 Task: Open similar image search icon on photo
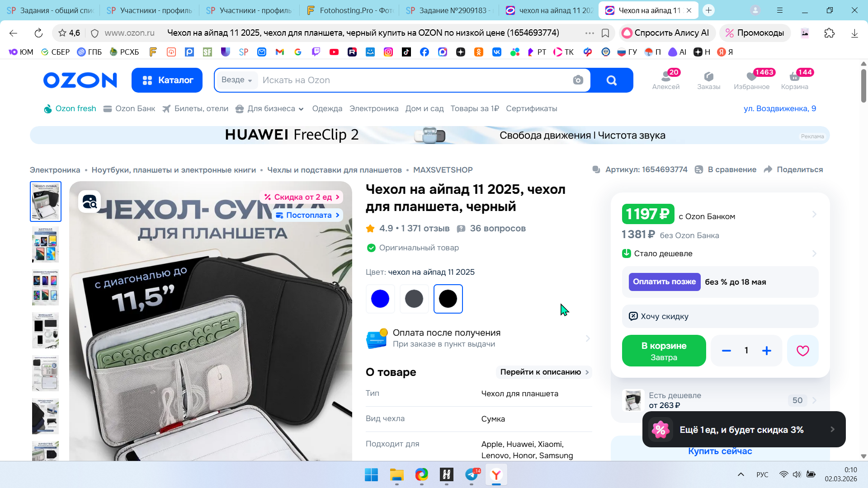pos(90,202)
